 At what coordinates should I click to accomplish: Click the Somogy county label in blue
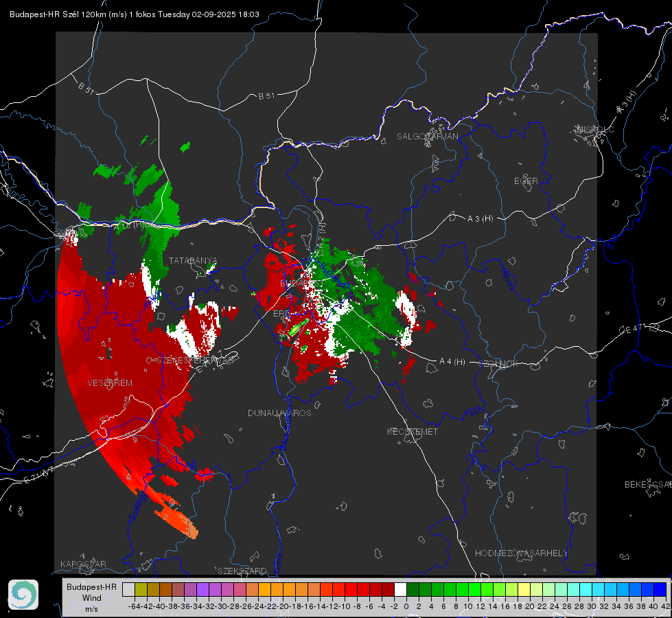(138, 507)
